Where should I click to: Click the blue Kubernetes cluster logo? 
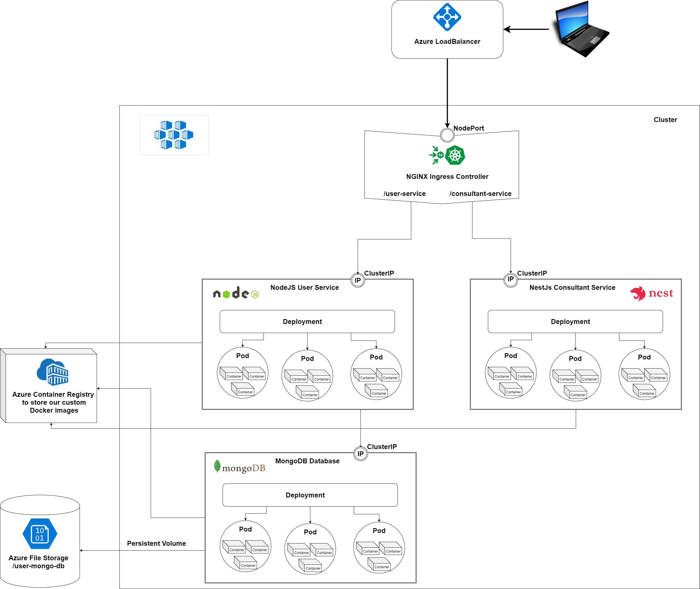click(174, 135)
